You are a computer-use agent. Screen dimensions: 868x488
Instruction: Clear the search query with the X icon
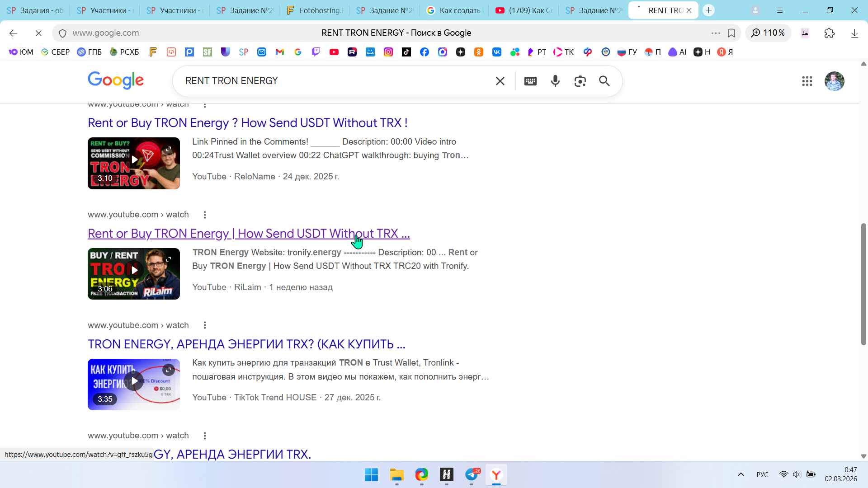click(500, 81)
